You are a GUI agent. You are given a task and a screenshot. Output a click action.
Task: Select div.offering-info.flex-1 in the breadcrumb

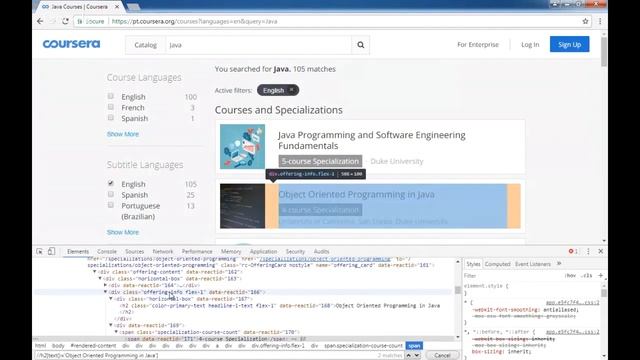click(x=278, y=346)
